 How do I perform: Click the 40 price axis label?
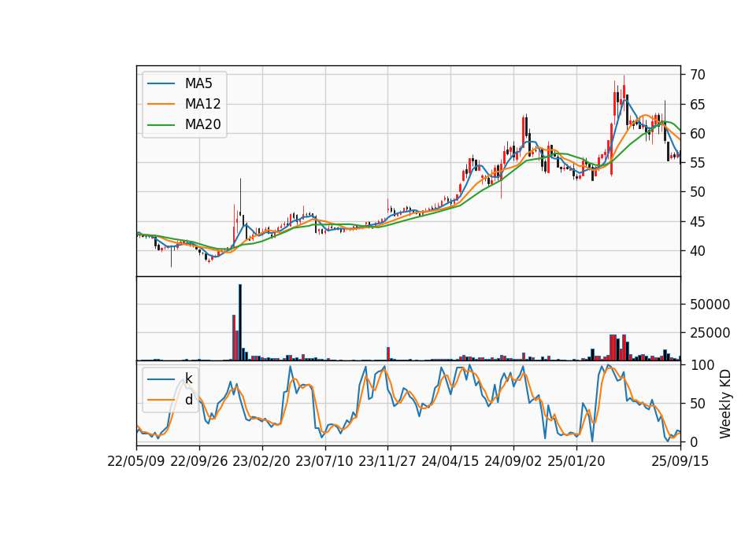697,251
